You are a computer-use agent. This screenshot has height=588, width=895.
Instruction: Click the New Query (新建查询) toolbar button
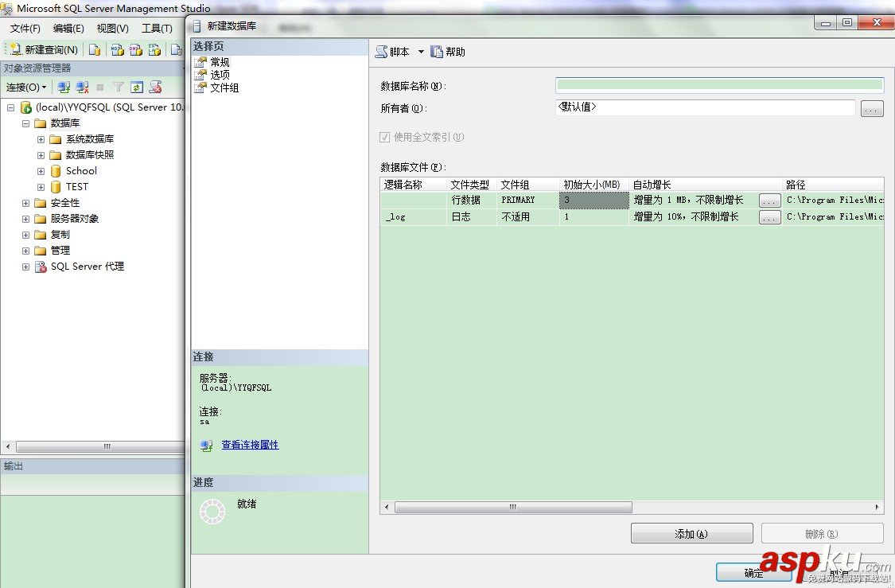point(44,49)
